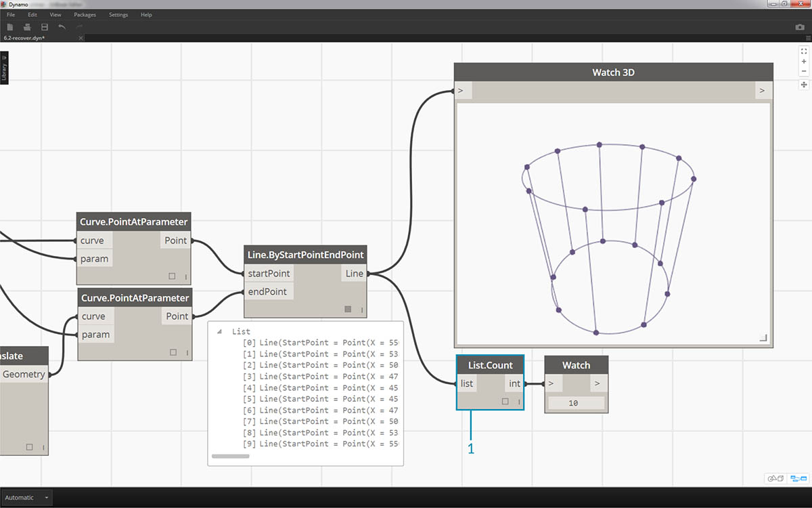Collapse the List tree in preview bubble
Screen dimensions: 812x508
[220, 332]
